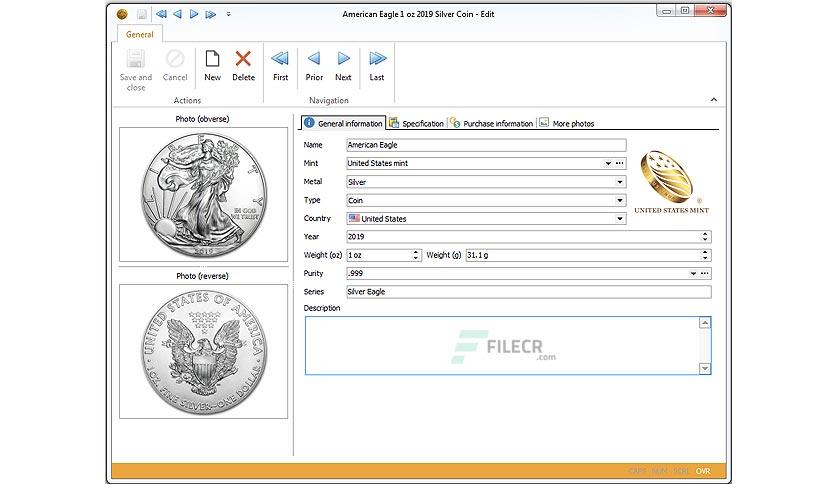The width and height of the screenshot is (836, 484).
Task: Jump to first record via title bar arrow
Action: point(161,14)
